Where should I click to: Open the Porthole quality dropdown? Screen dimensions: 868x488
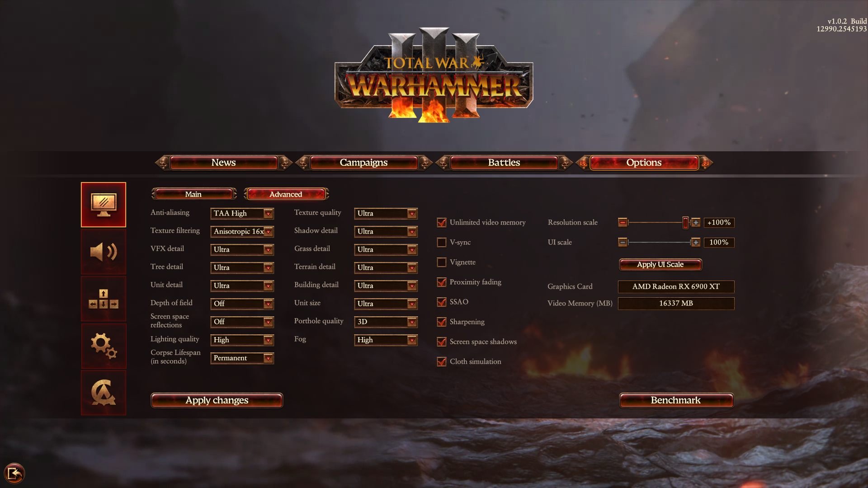[x=386, y=322]
